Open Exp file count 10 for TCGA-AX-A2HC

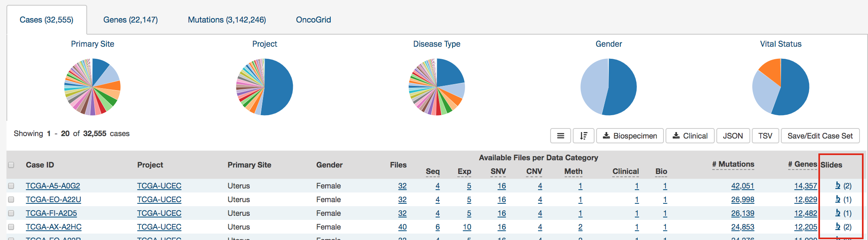(467, 227)
